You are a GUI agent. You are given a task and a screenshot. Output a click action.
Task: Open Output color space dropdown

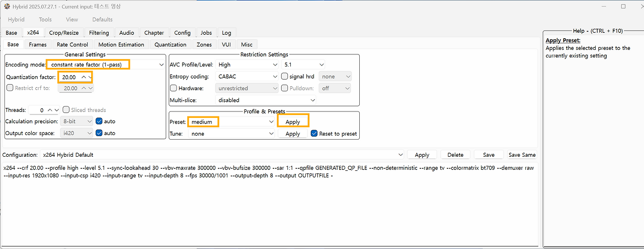pyautogui.click(x=77, y=133)
